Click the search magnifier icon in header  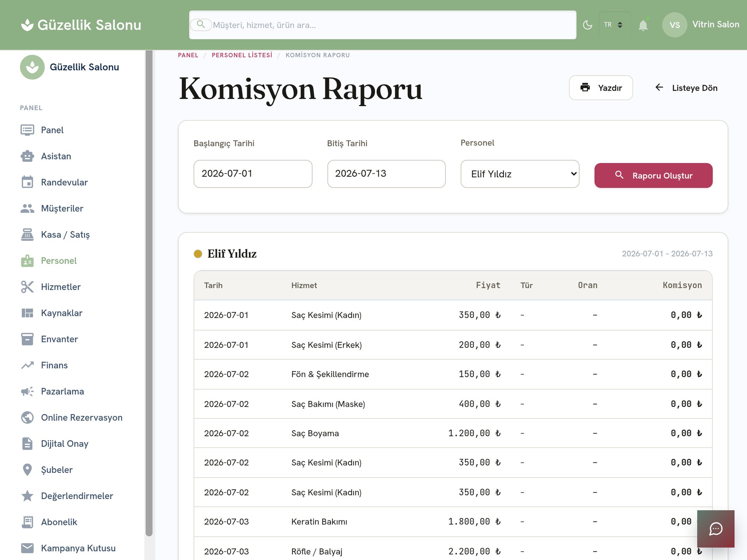[201, 24]
